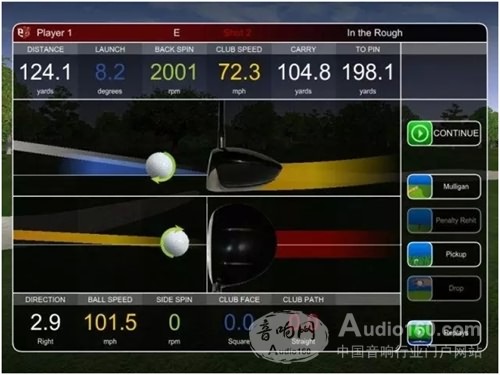The image size is (500, 375).
Task: Click the Mulligan button text
Action: click(456, 187)
